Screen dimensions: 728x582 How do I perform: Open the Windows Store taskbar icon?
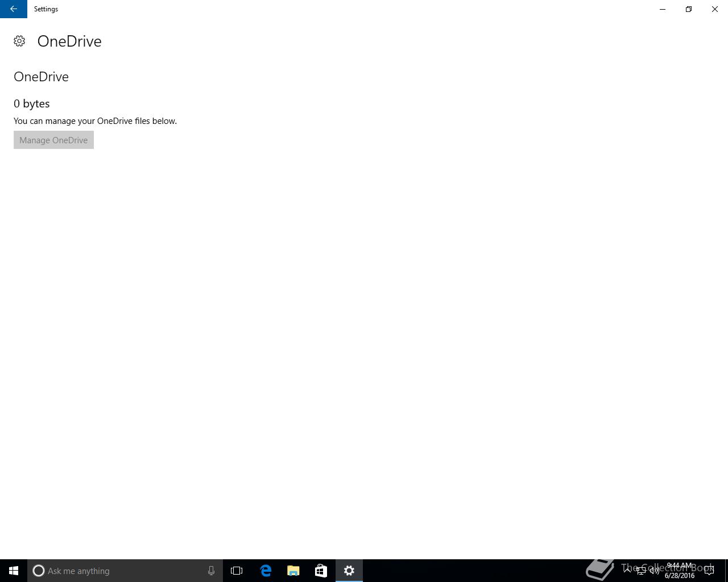[321, 571]
